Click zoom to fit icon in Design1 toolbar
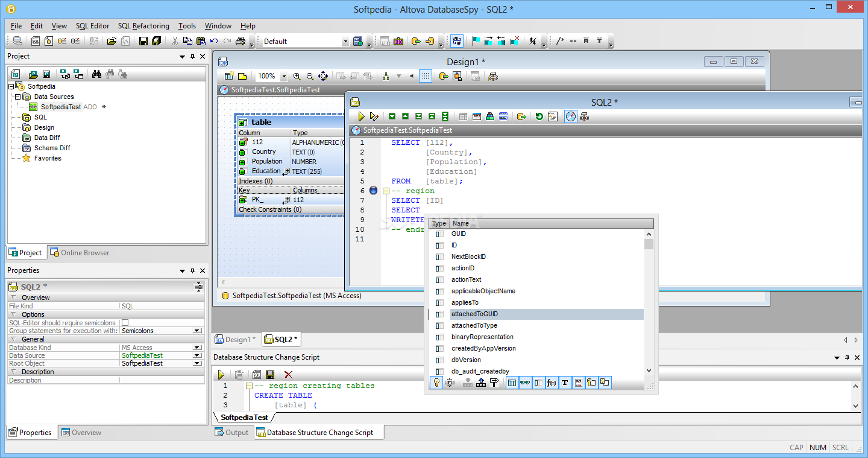Viewport: 868px width, 458px height. coord(323,76)
